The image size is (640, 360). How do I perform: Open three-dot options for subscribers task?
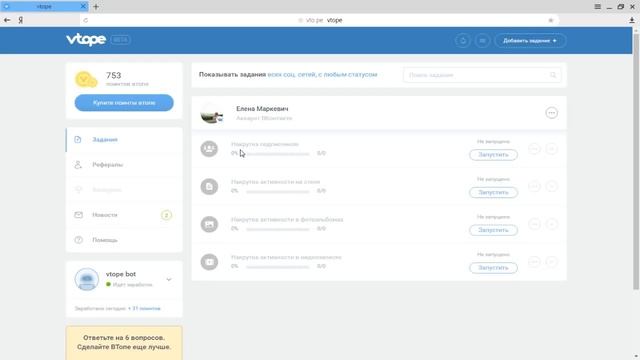click(534, 149)
